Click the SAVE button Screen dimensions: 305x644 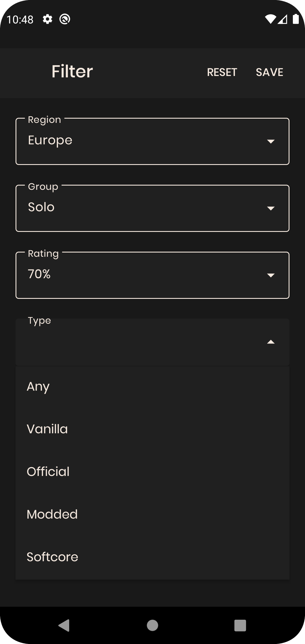pyautogui.click(x=270, y=72)
